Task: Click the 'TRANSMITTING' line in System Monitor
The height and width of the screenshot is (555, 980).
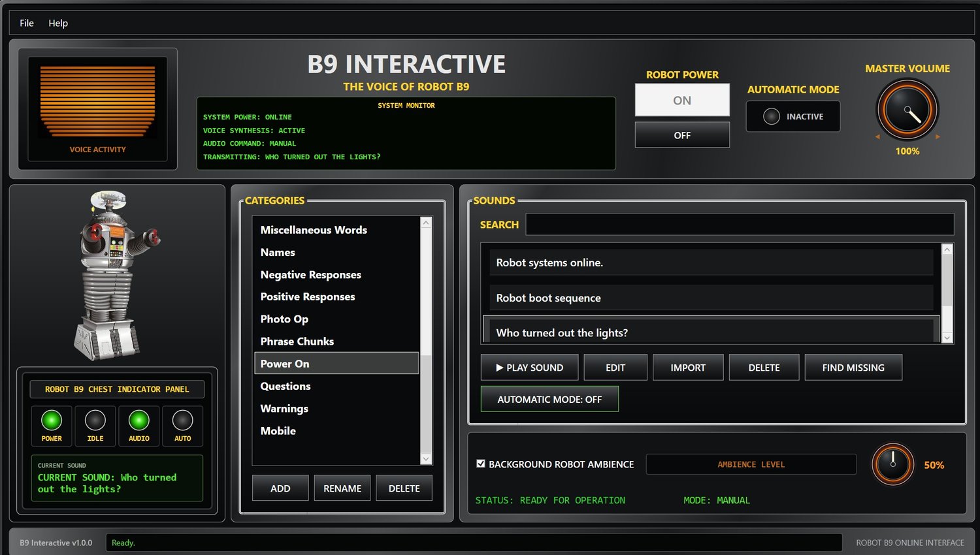Action: [292, 157]
